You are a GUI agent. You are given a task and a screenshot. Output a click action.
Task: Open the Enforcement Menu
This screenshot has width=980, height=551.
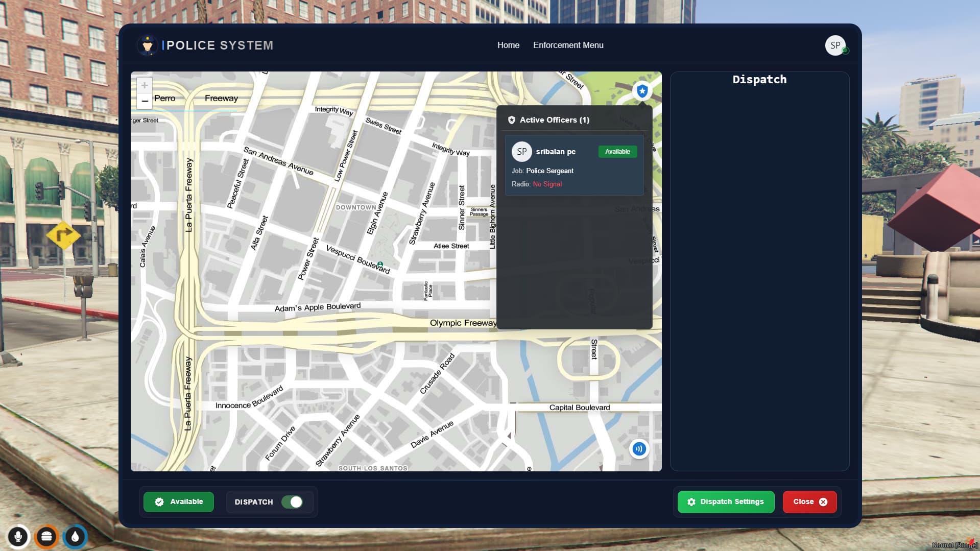568,45
